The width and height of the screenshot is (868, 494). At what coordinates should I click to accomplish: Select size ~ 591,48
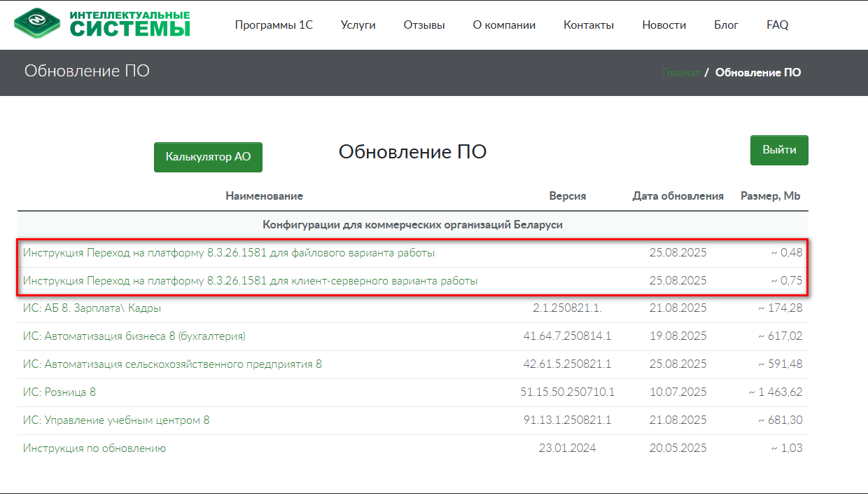[x=780, y=364]
